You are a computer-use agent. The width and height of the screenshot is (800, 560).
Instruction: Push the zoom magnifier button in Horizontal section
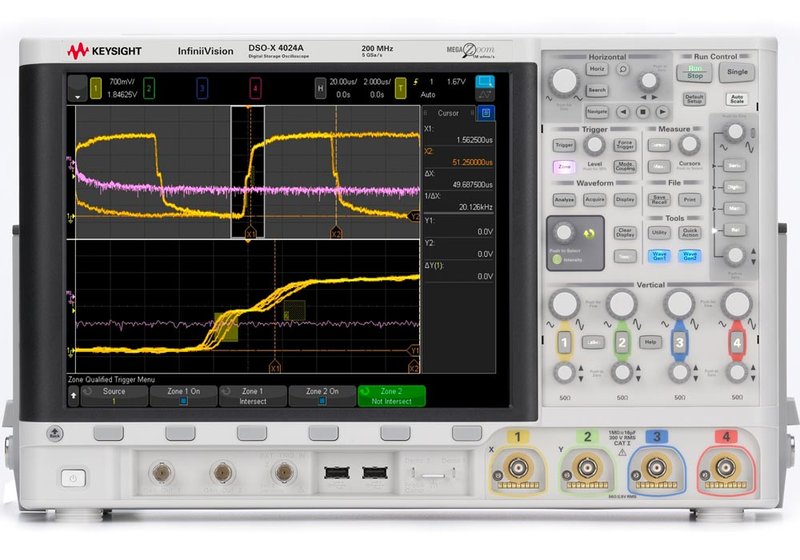[622, 69]
